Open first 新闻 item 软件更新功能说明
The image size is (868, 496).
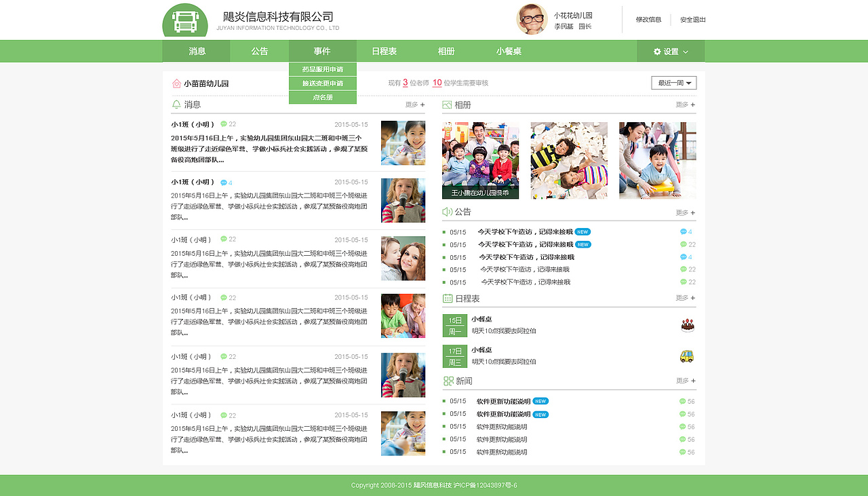[x=503, y=402]
